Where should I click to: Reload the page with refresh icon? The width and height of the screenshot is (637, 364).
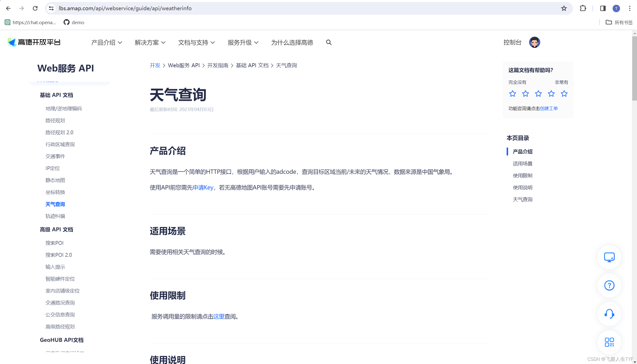tap(35, 8)
